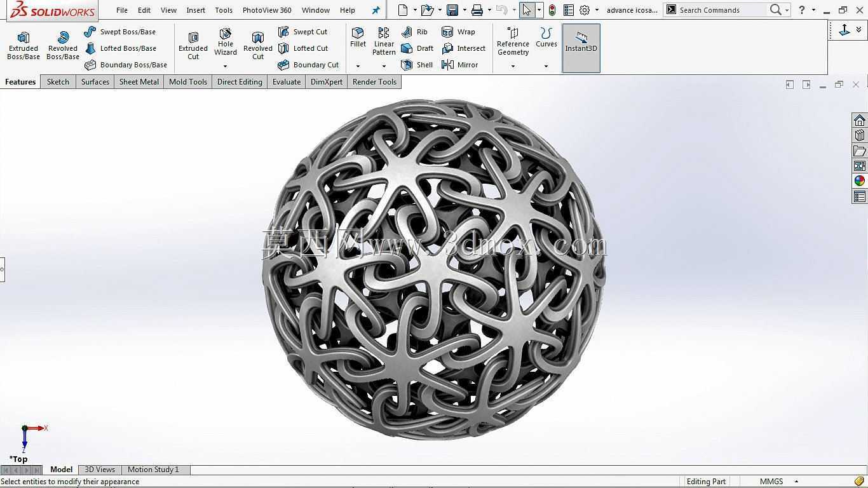This screenshot has height=488, width=868.
Task: Pin the menu bar open
Action: tap(376, 10)
